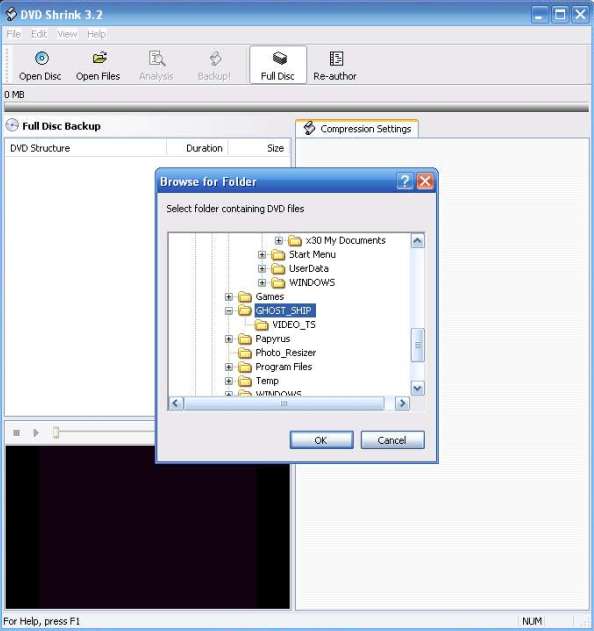Switch to Compression Settings tab

tap(357, 129)
